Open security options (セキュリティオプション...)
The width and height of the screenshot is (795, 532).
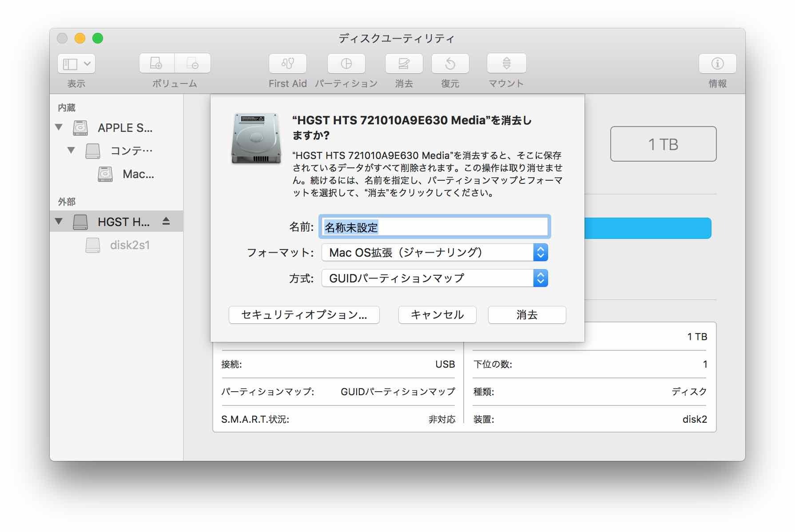click(304, 315)
